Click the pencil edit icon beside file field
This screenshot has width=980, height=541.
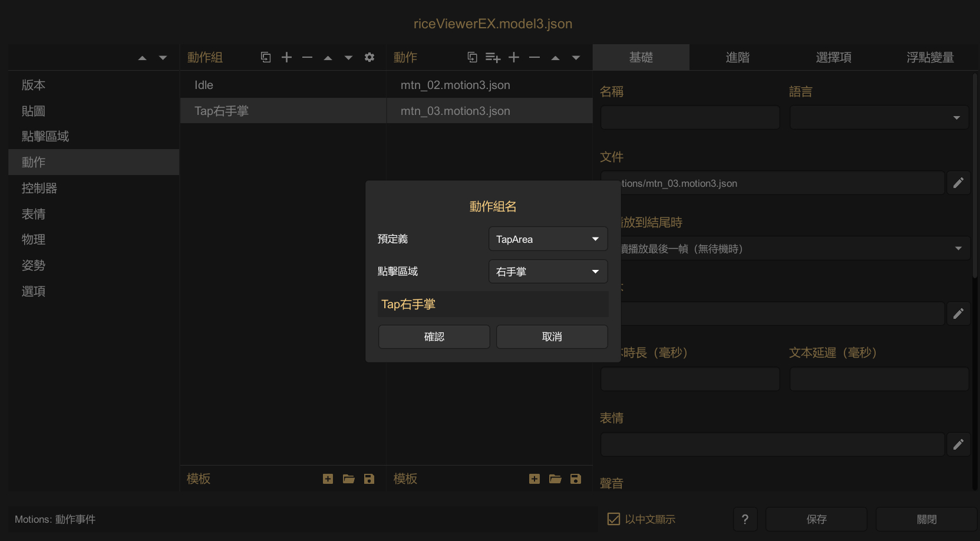(958, 183)
